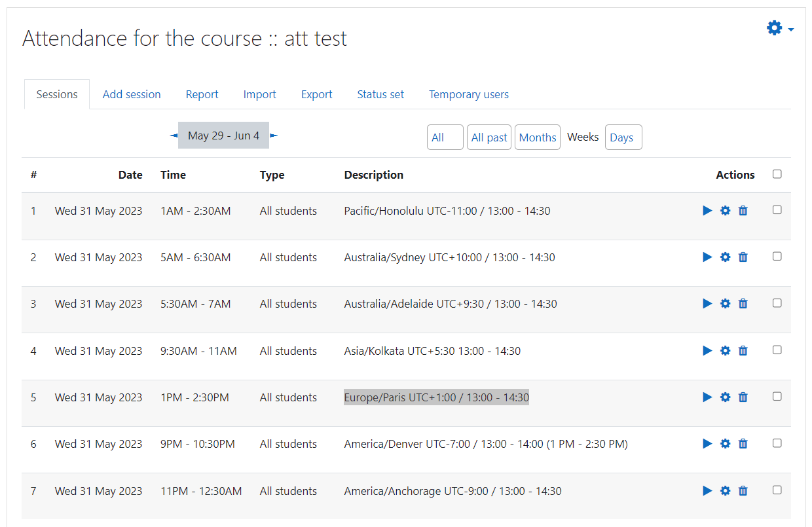This screenshot has height=527, width=812.
Task: Select the checkbox for session 1
Action: (777, 209)
